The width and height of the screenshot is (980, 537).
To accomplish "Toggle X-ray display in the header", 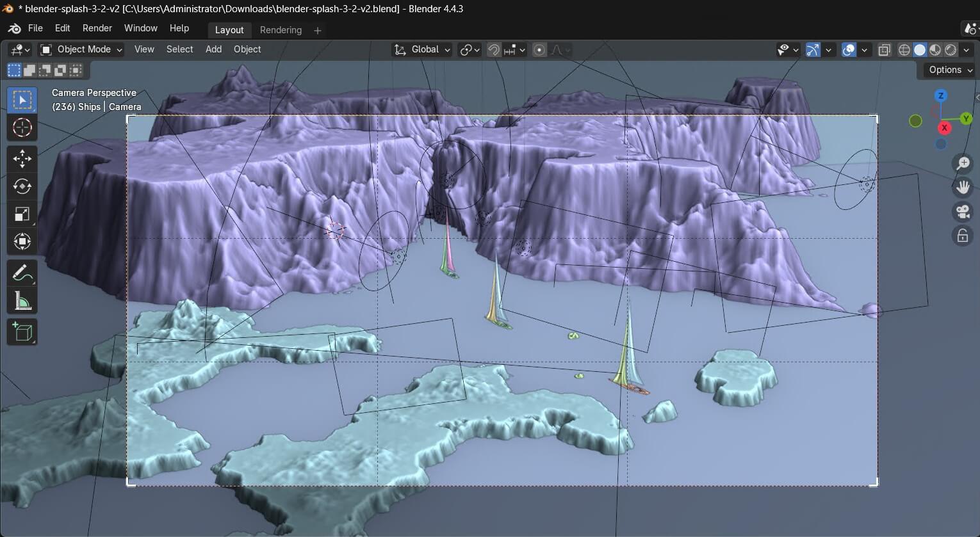I will coord(885,50).
